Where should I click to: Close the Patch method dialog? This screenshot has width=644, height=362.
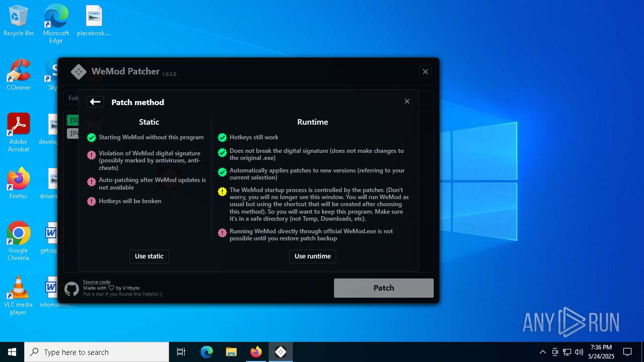coord(407,102)
